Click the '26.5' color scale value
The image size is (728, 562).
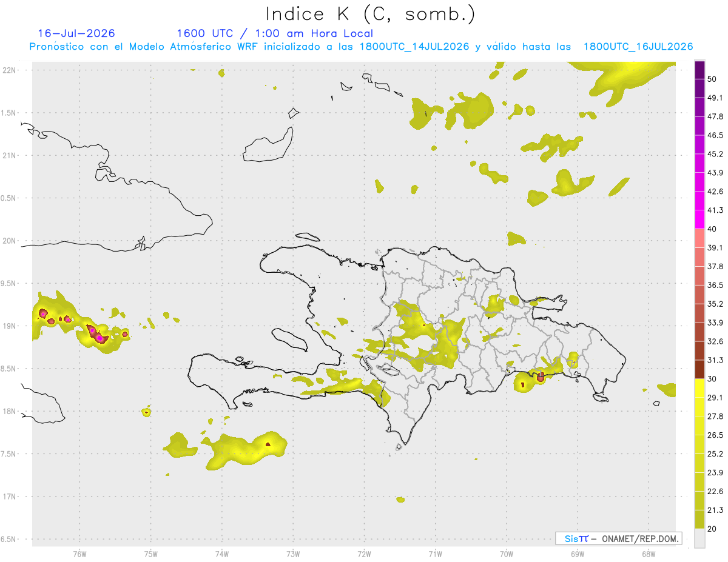(x=715, y=435)
